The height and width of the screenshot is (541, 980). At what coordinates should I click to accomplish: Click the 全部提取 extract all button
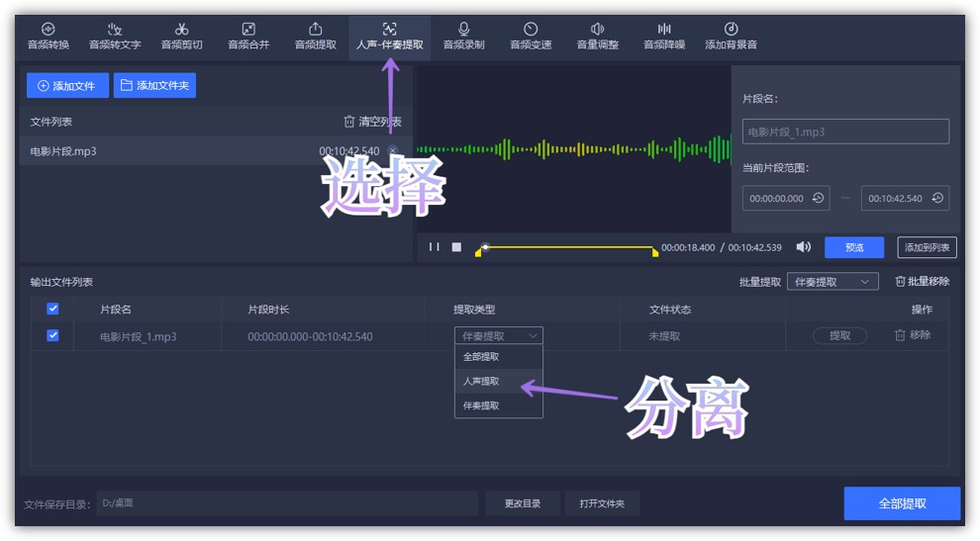coord(902,503)
